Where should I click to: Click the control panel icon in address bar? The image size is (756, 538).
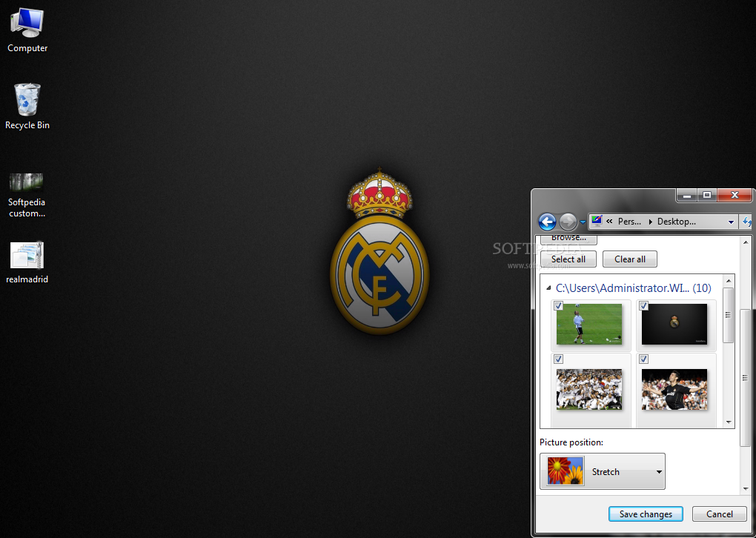(x=597, y=221)
